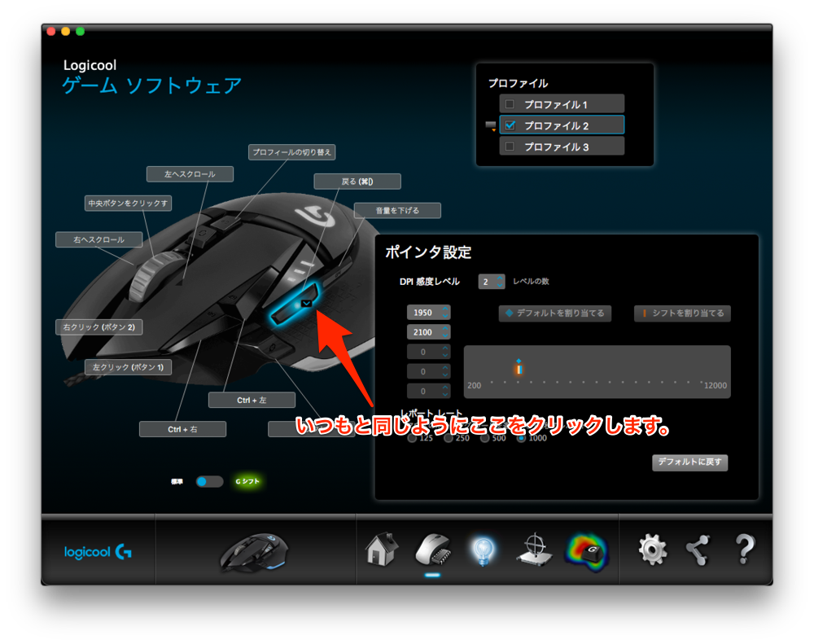Click 右クリック (ボタン 2) label
Screen dimensions: 814x644
[98, 327]
